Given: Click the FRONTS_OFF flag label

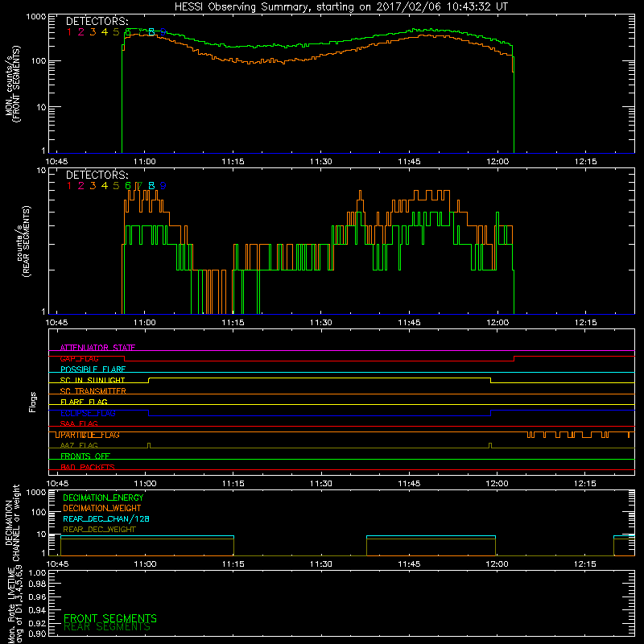Looking at the screenshot, I should (85, 456).
